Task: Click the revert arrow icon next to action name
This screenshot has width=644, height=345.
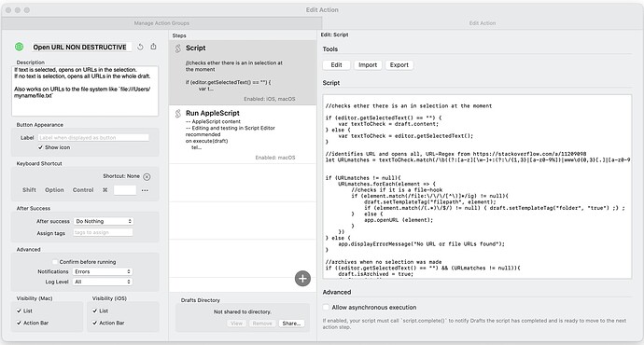Action: tap(140, 47)
